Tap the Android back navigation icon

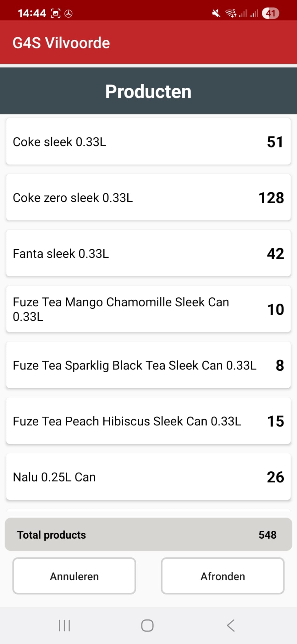pos(231,625)
